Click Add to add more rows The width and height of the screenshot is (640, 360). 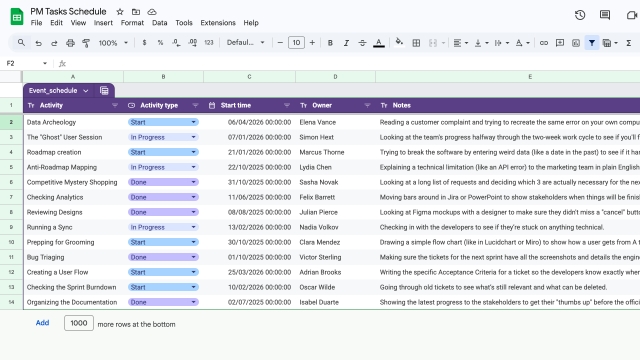[42, 323]
